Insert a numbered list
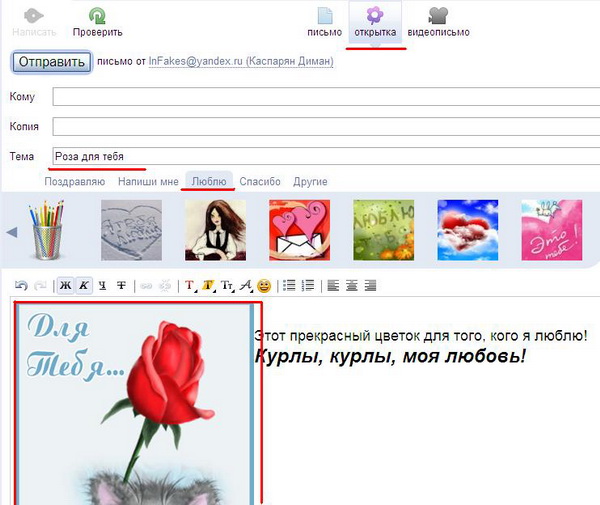 tap(308, 285)
